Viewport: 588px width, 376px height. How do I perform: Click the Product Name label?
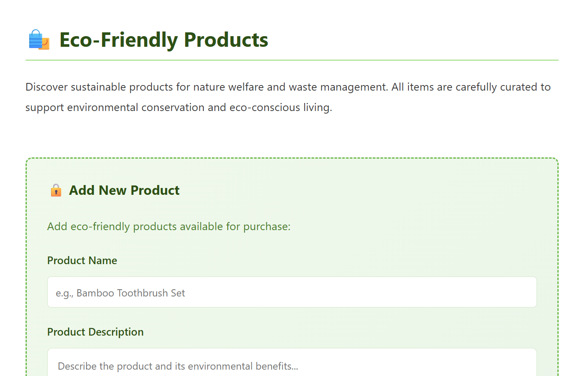(82, 260)
